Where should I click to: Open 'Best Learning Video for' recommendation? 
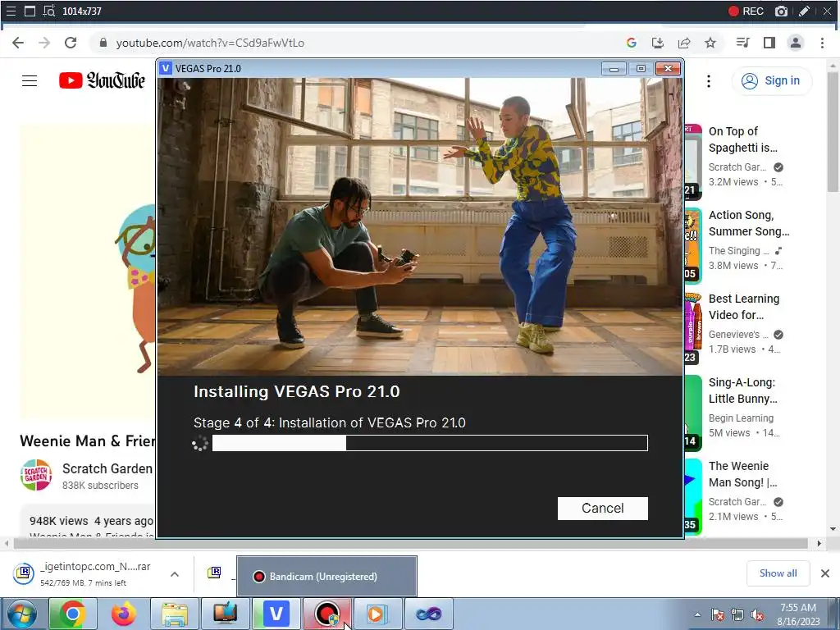743,307
